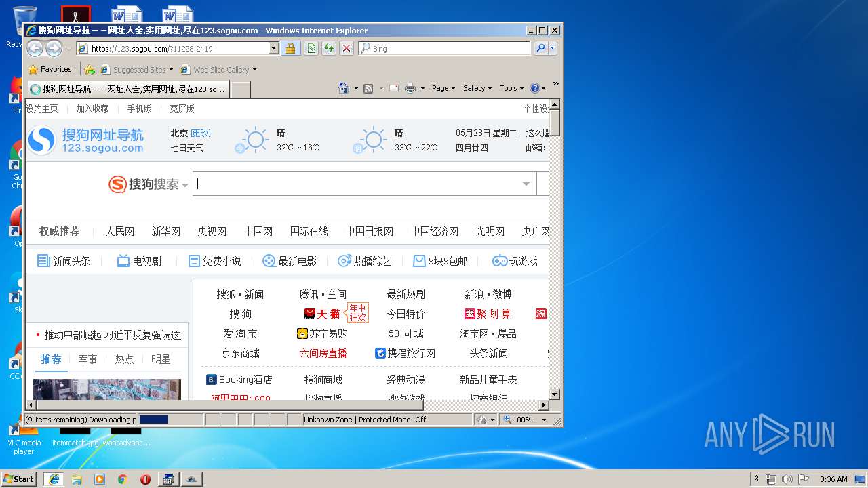Open the Page menu
This screenshot has width=868, height=488.
point(443,88)
